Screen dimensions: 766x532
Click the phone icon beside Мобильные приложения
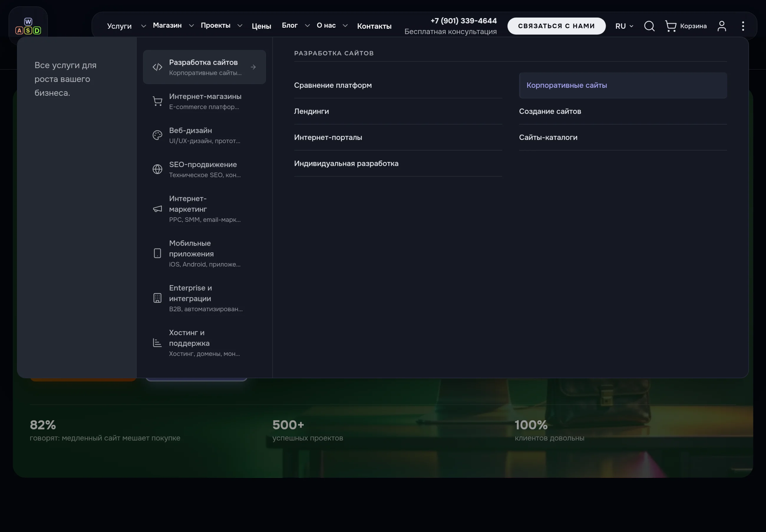click(157, 253)
